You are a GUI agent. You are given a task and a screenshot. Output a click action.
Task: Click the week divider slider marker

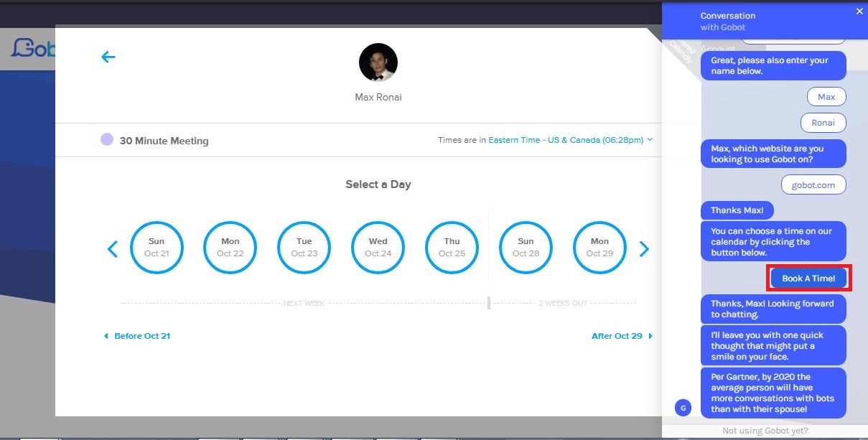[489, 303]
